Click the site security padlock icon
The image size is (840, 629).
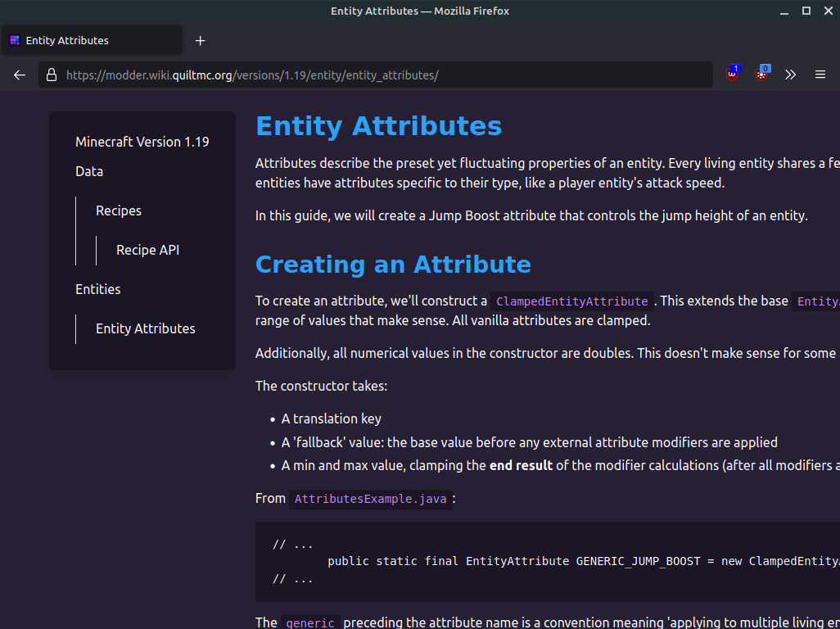[52, 75]
